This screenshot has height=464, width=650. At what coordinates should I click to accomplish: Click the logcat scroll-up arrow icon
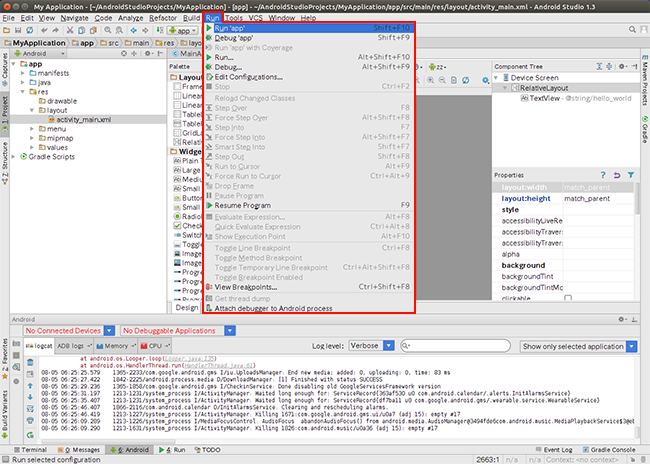click(30, 386)
